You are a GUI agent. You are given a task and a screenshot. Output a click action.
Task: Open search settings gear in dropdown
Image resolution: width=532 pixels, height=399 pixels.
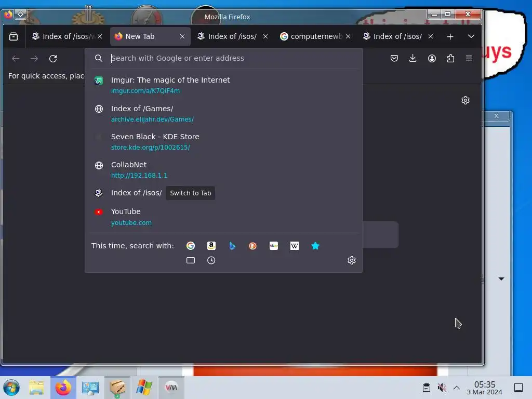tap(352, 260)
